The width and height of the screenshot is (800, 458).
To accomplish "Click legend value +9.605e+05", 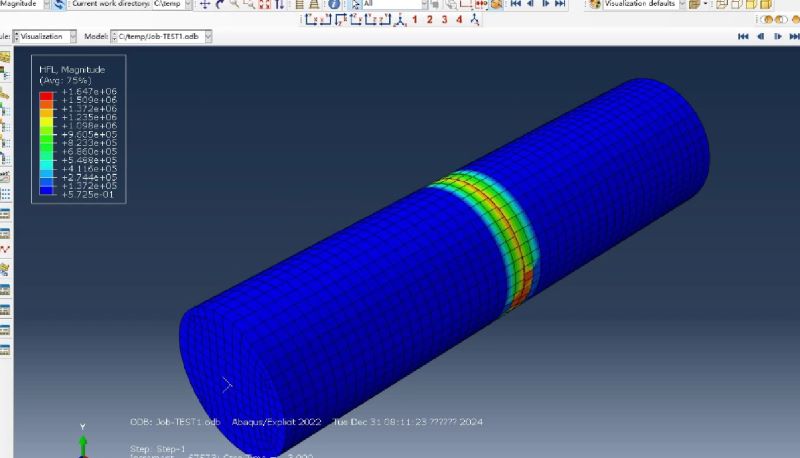I will coord(89,135).
